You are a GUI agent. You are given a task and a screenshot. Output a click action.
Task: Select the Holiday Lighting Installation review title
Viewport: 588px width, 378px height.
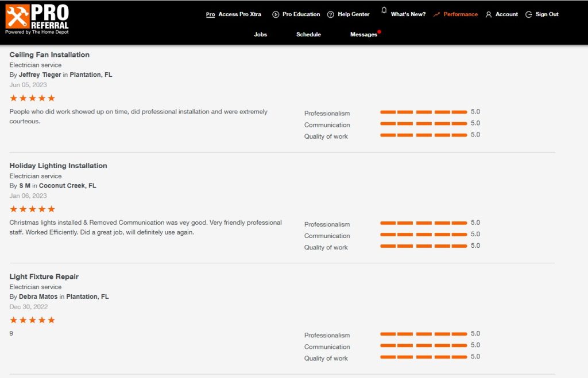[x=58, y=166]
